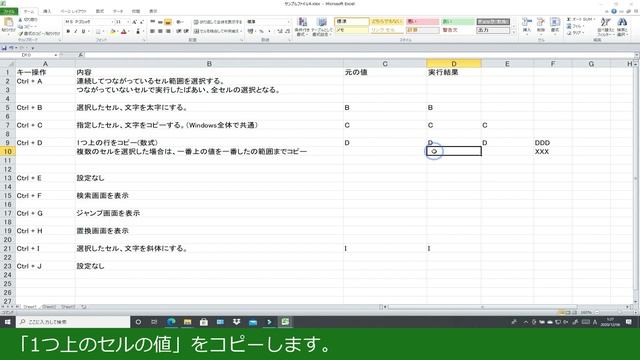
Task: Expand Merge & Center options
Action: pyautogui.click(x=242, y=31)
